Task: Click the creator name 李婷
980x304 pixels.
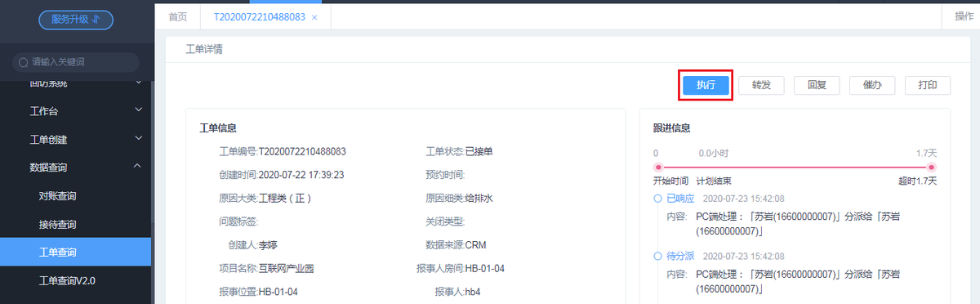Action: coord(269,245)
